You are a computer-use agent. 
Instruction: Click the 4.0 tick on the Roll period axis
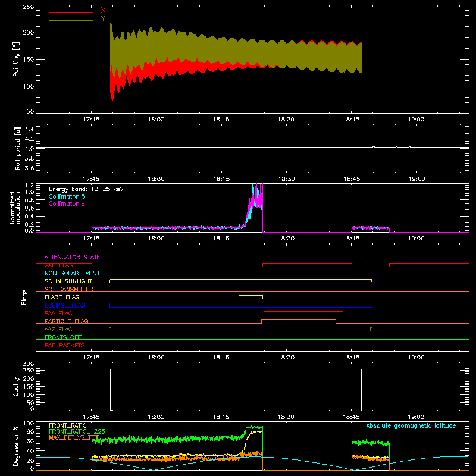(x=29, y=149)
